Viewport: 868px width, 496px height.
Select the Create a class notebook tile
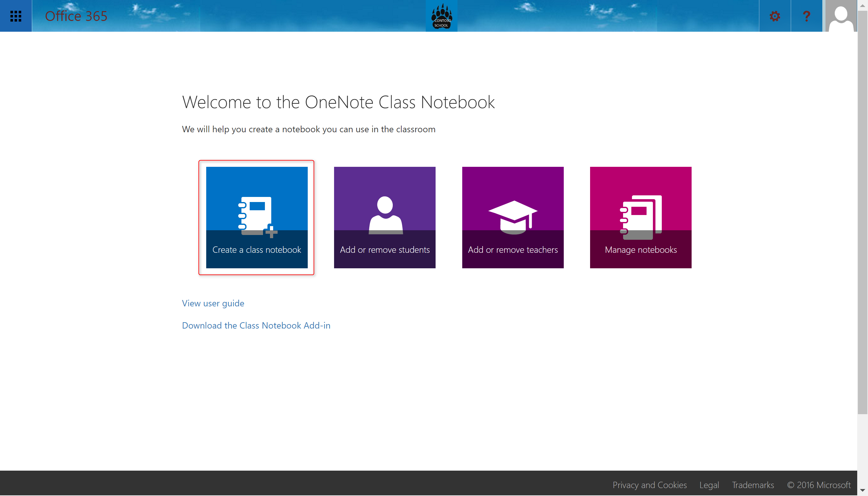[x=257, y=217]
